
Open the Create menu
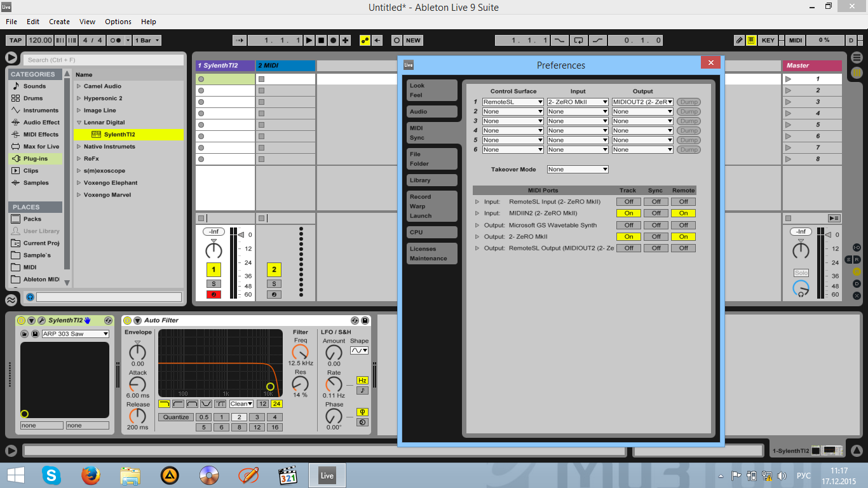pyautogui.click(x=59, y=22)
